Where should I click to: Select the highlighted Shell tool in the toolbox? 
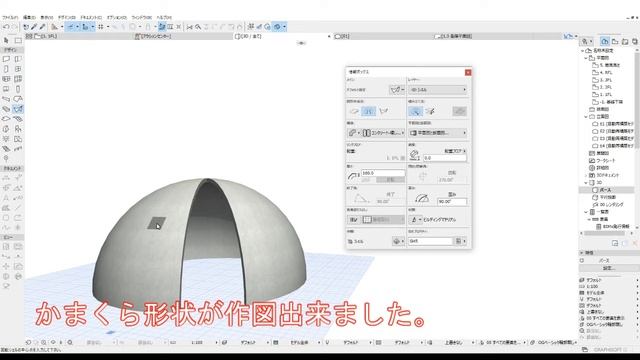coord(18,109)
